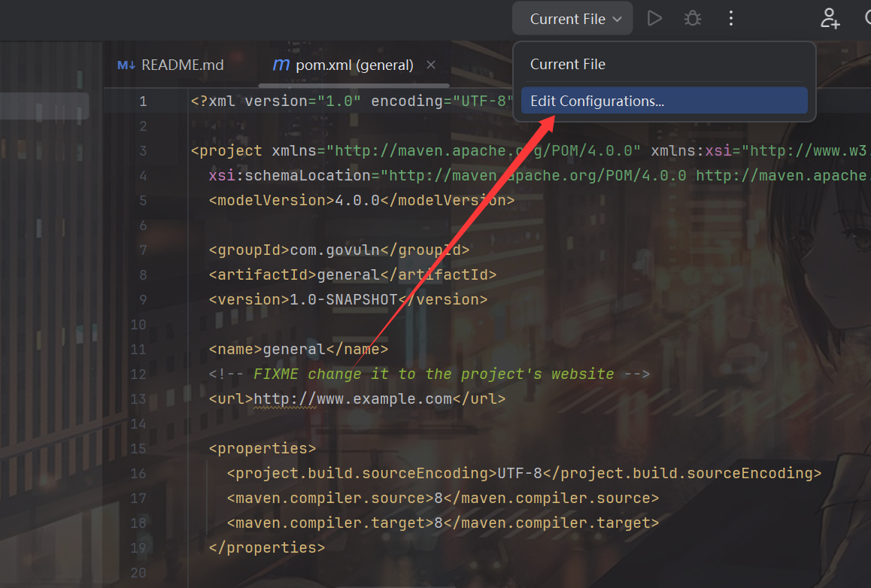
Task: Expand the Current File run configuration dropdown
Action: [575, 19]
